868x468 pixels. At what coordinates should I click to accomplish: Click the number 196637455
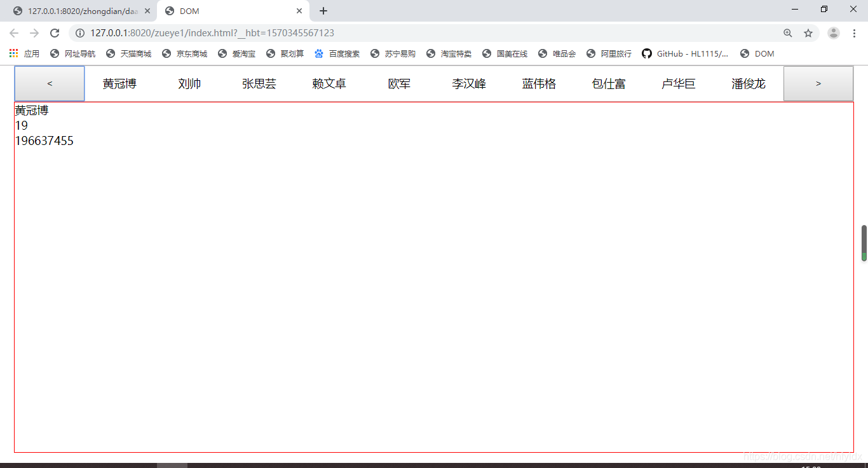(44, 141)
